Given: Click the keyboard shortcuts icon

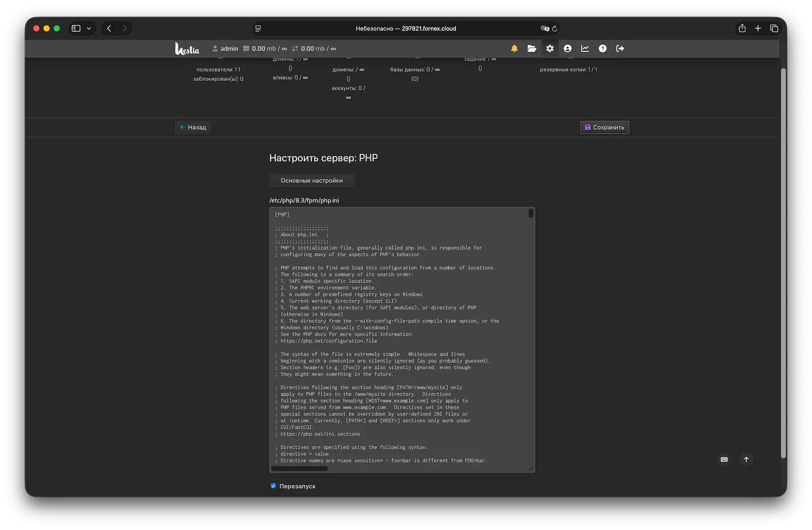Looking at the screenshot, I should point(724,459).
